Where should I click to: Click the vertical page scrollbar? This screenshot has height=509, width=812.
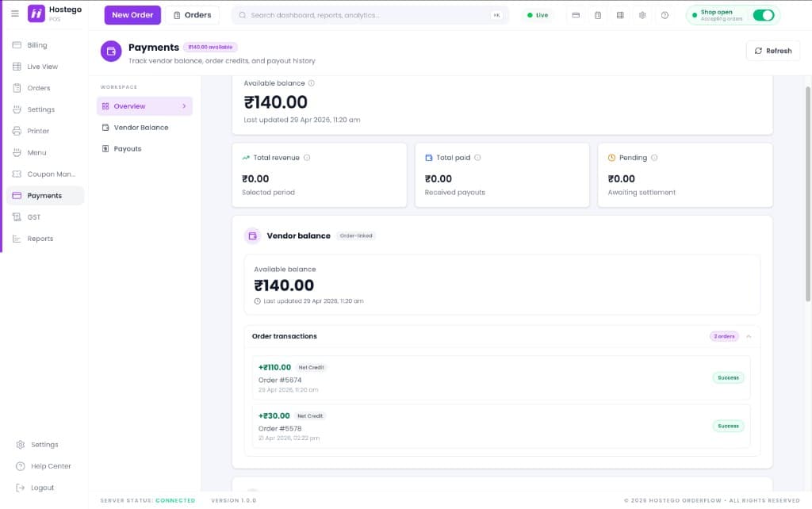pos(807,194)
